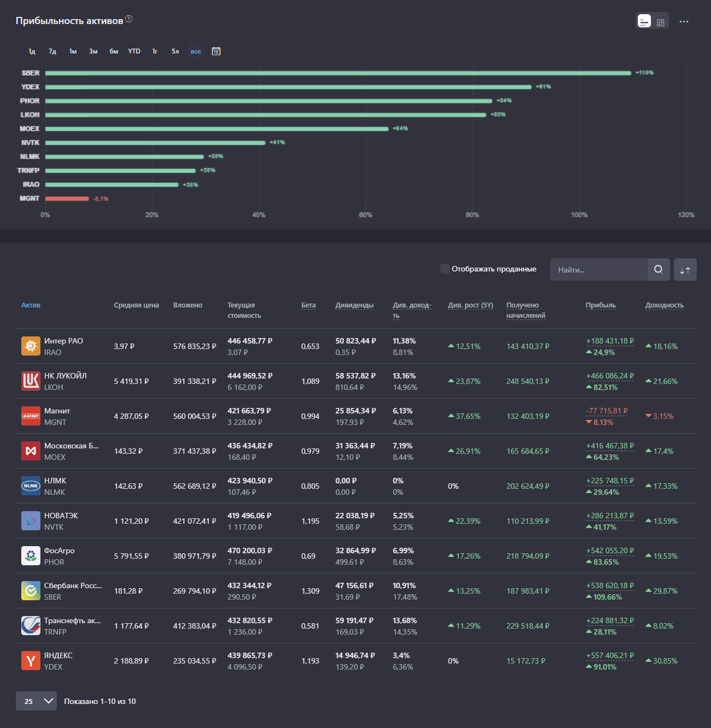
Task: Click the Транснефть company logo
Action: click(x=31, y=626)
